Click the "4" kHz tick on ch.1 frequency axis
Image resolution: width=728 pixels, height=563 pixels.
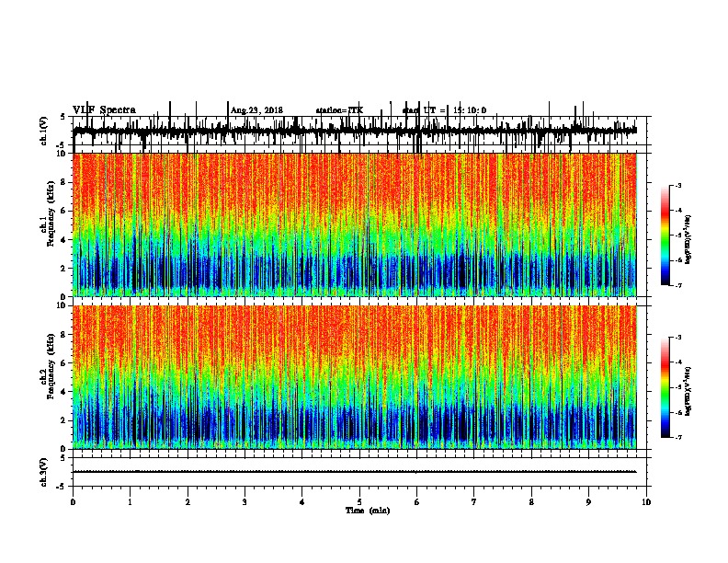pyautogui.click(x=63, y=240)
